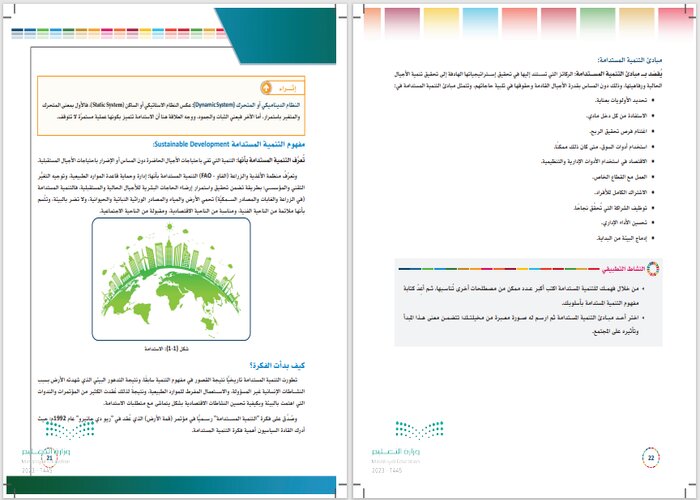Screen dimensions: 700x500
Task: Click the 'النشاط التطبيقي' activity title
Action: coord(624,269)
